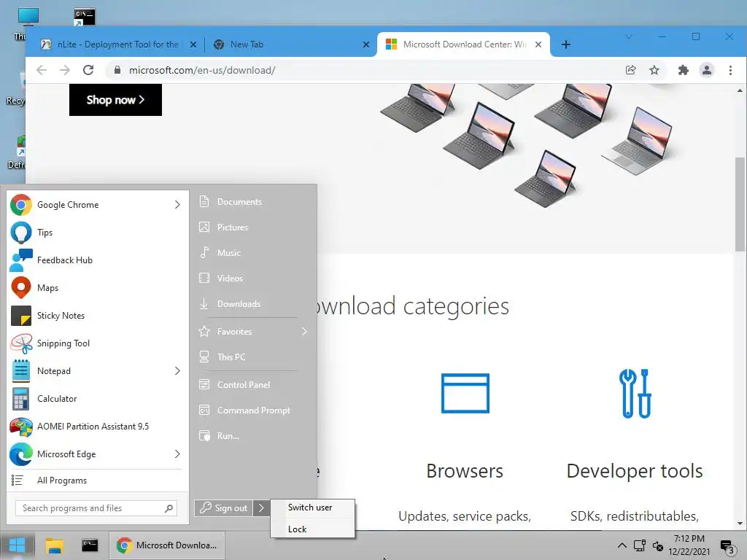
Task: Share this page via the share icon
Action: pyautogui.click(x=630, y=70)
